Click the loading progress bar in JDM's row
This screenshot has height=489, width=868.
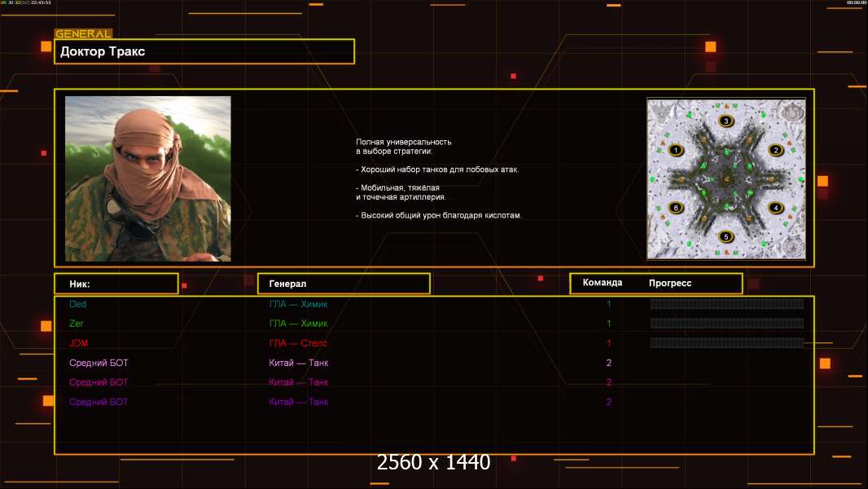pos(726,343)
